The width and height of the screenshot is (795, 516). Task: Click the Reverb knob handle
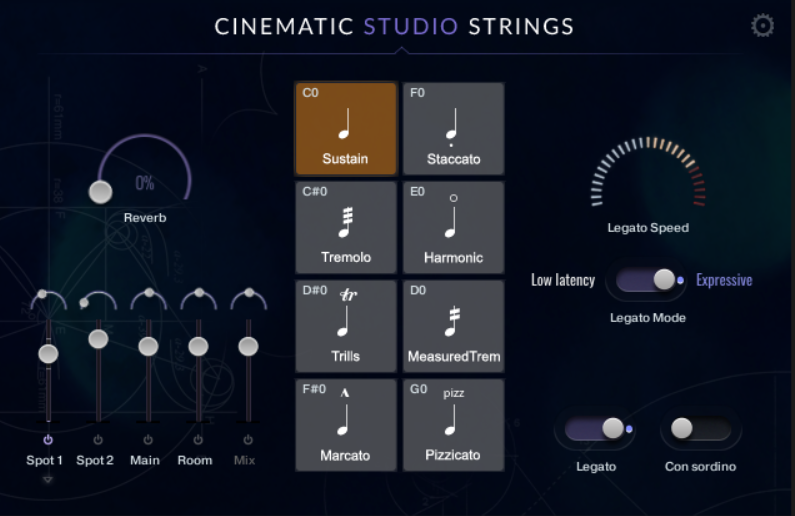100,192
